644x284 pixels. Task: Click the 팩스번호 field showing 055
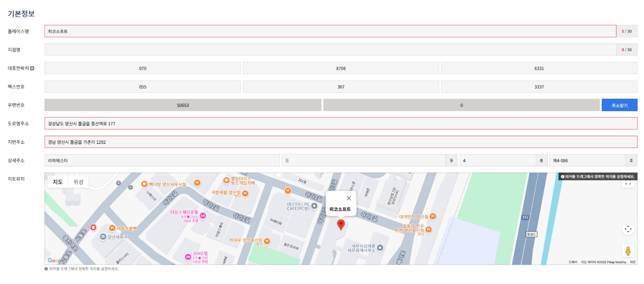[x=143, y=87]
